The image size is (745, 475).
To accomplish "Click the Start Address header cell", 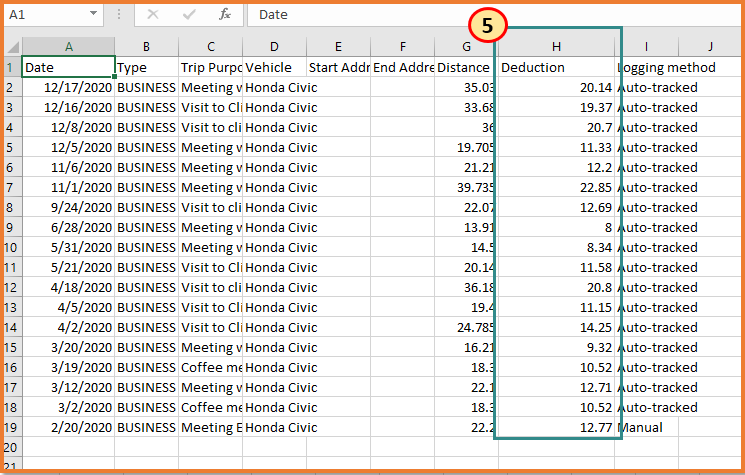I will pos(338,67).
